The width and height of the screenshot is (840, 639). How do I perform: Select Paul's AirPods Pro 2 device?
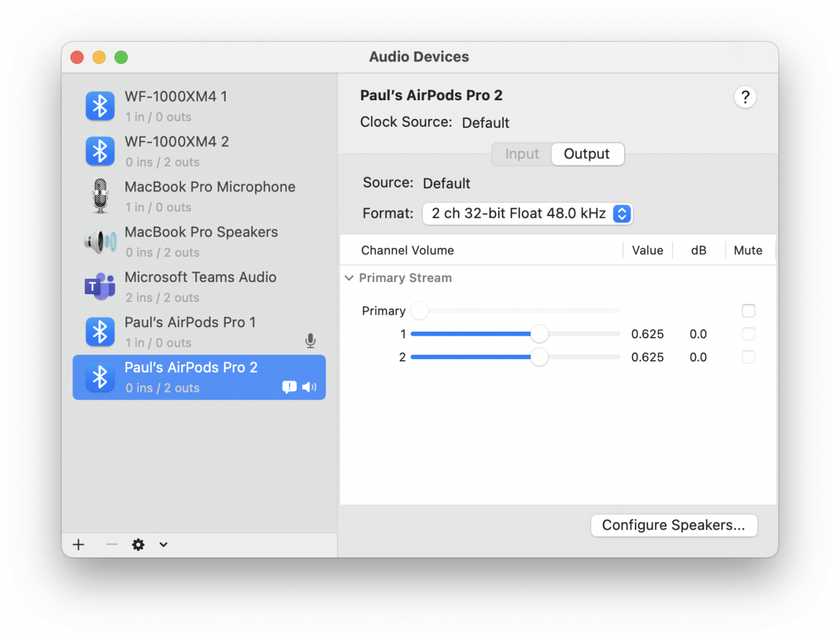199,377
